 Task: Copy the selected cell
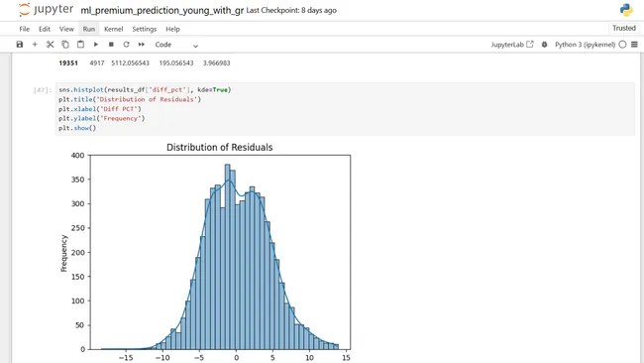point(65,45)
